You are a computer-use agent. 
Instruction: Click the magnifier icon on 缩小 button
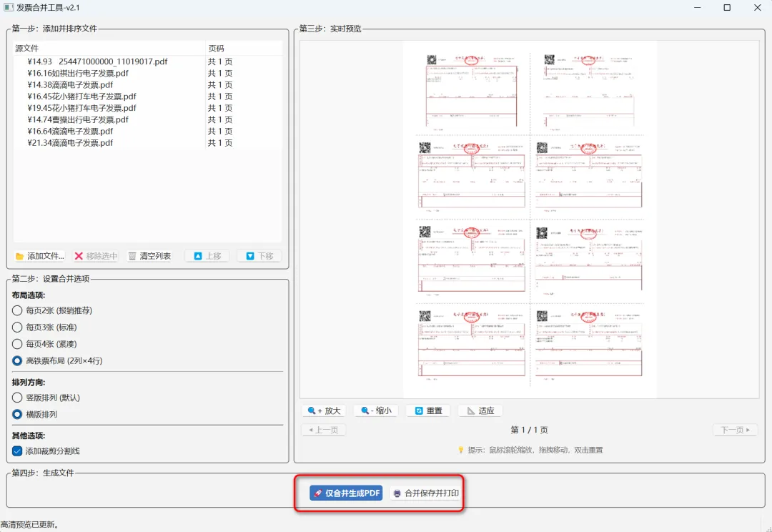(x=365, y=410)
